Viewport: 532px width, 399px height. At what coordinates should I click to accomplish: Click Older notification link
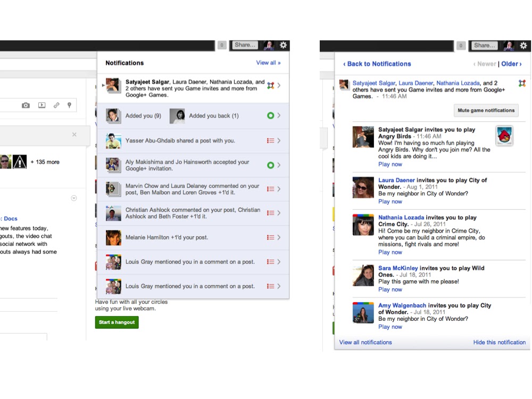tap(511, 64)
